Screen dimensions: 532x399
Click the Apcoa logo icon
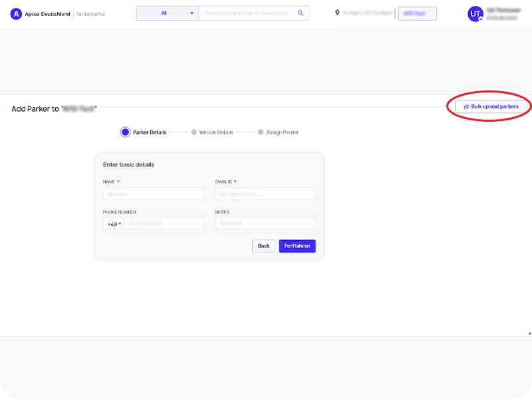tap(17, 13)
